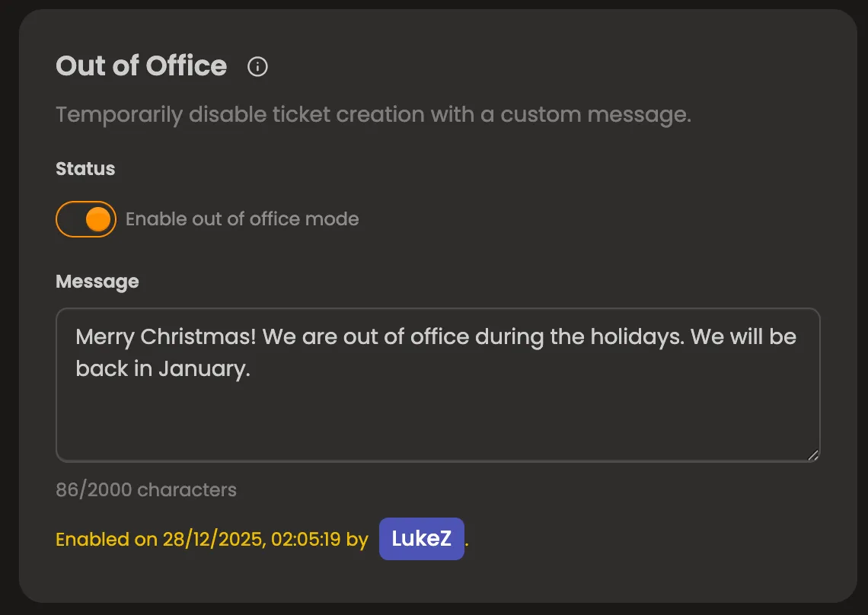Toggle the Enable out of office switch

click(86, 218)
